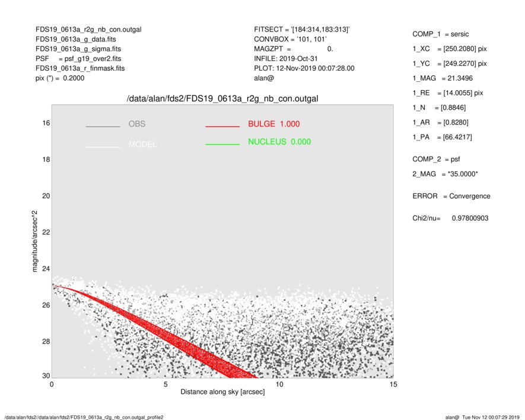The image size is (525, 420).
Task: Click the 1_N = [0.8846] parameter
Action: point(439,108)
